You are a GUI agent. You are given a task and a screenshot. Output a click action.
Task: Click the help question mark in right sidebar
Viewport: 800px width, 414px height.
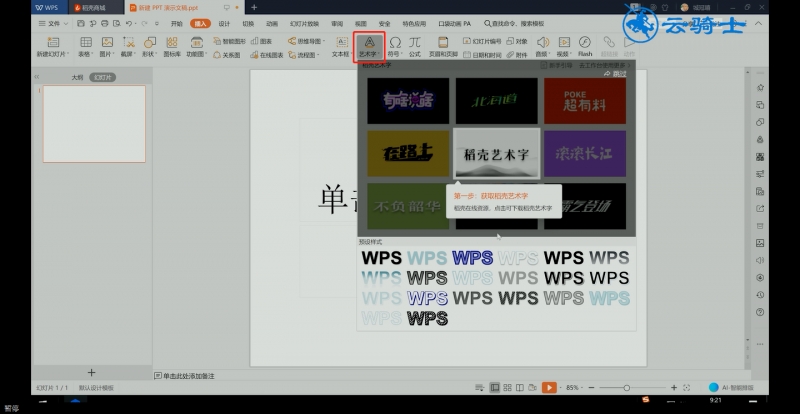(760, 312)
